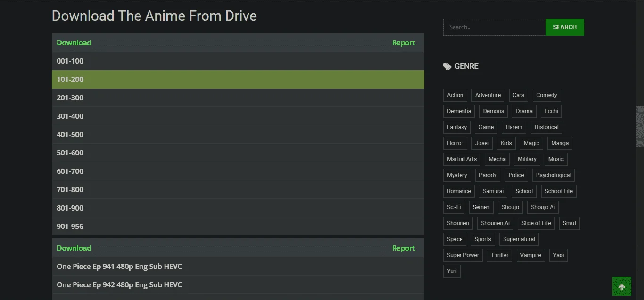Select the Slice of Life genre tag
Image resolution: width=644 pixels, height=300 pixels.
(x=537, y=223)
